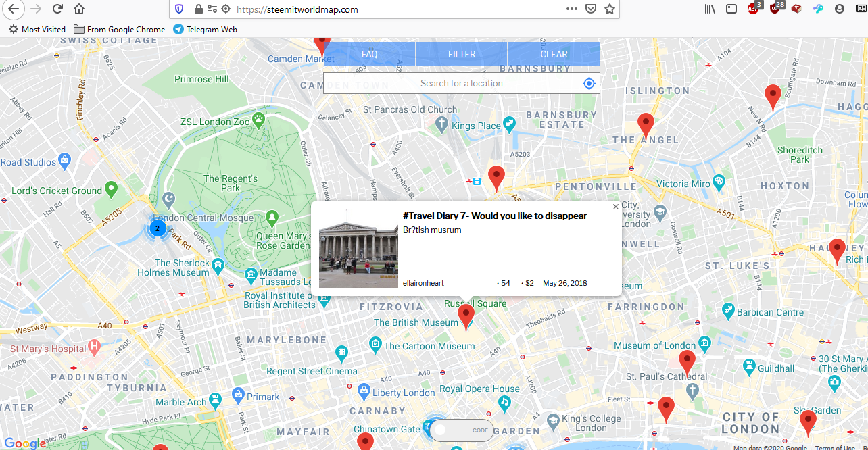Click Queen Mary's Rose Garden marker
The width and height of the screenshot is (868, 450).
272,217
